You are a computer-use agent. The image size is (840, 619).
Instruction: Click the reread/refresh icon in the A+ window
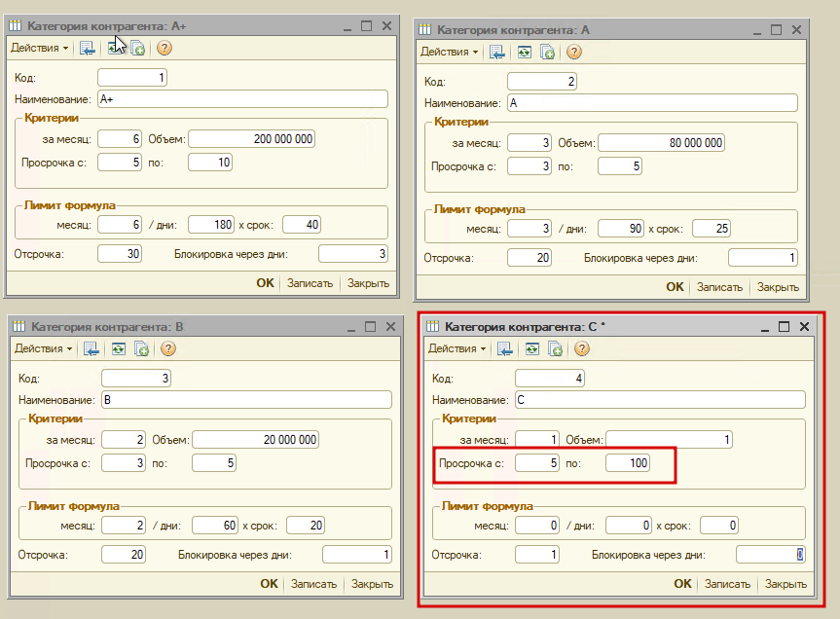[115, 49]
